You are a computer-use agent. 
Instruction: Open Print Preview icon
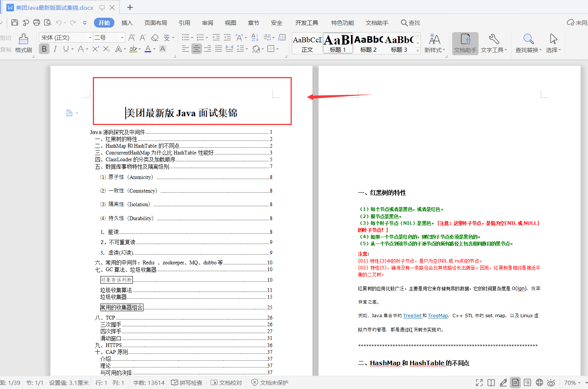click(x=48, y=23)
